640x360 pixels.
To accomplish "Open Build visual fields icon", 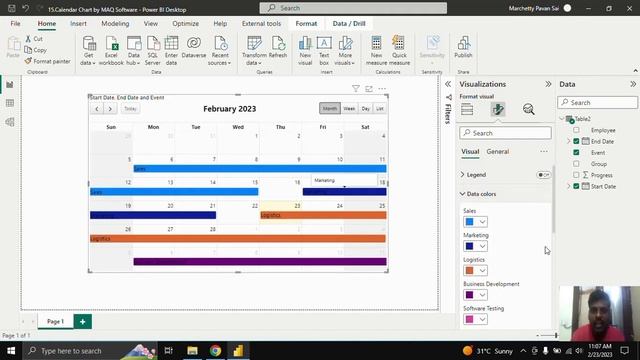I will point(467,109).
